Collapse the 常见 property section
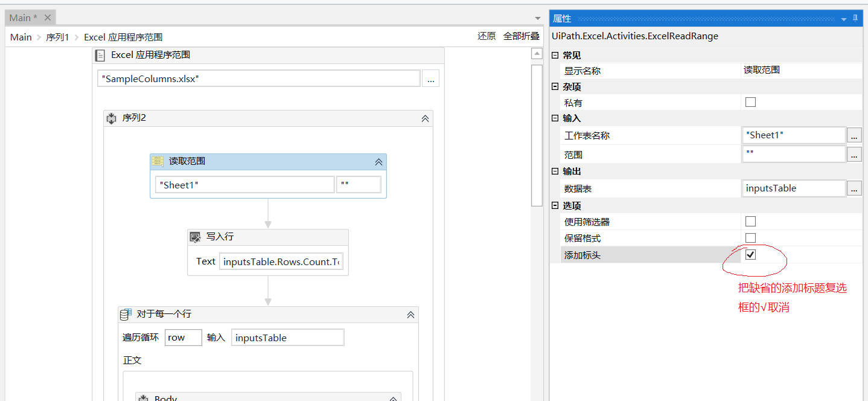The height and width of the screenshot is (401, 868). 554,55
